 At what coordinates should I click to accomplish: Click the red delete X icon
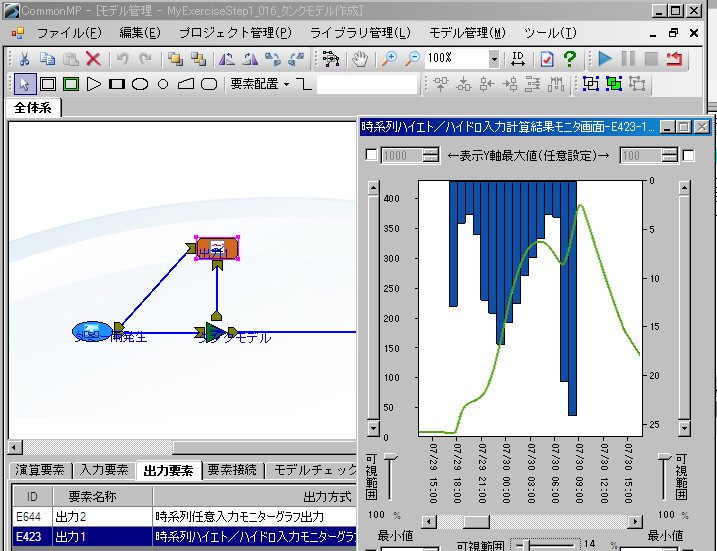[x=93, y=59]
